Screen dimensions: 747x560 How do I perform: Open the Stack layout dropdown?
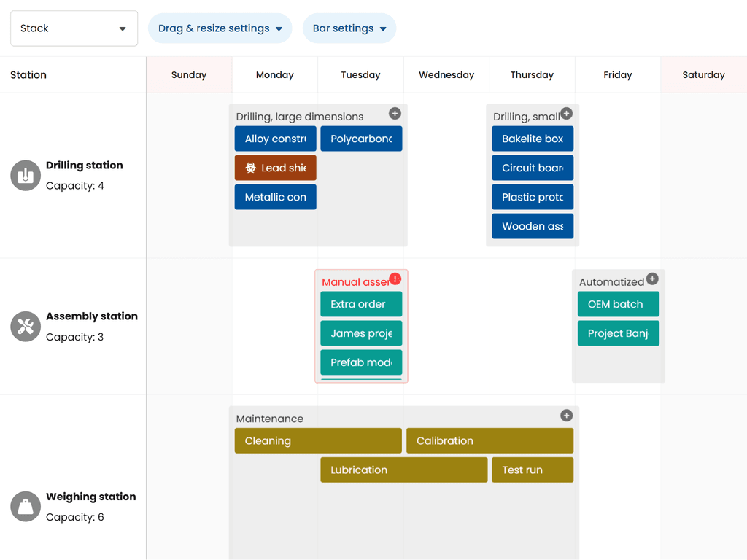pos(73,28)
